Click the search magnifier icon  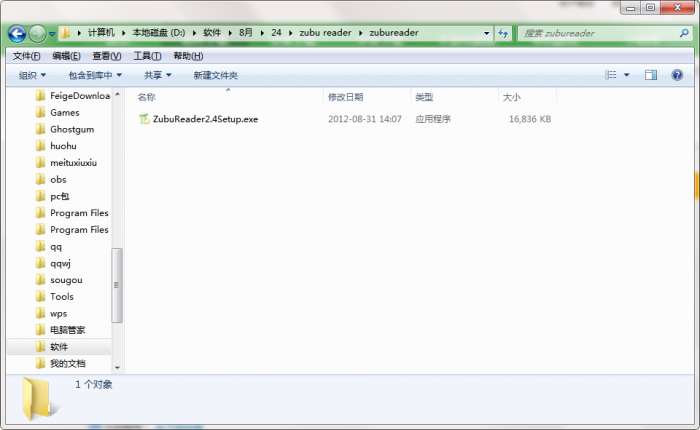click(684, 33)
